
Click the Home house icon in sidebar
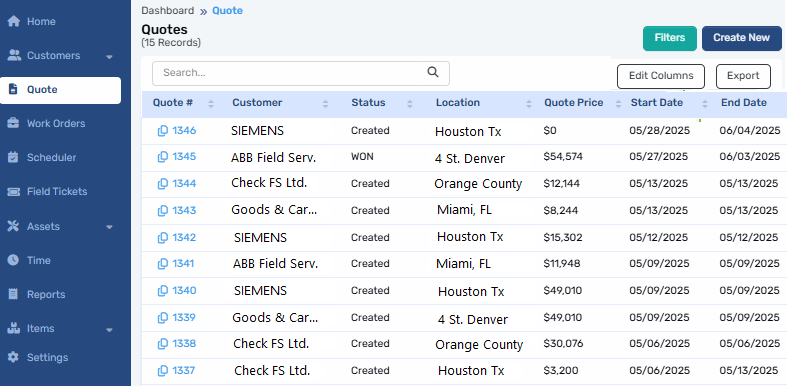click(14, 22)
